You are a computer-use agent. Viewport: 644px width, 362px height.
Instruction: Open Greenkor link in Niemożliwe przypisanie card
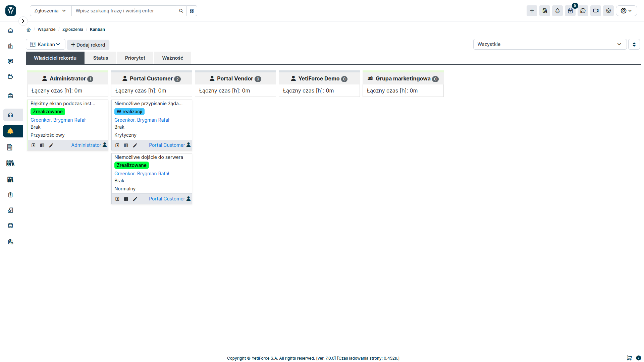(142, 120)
